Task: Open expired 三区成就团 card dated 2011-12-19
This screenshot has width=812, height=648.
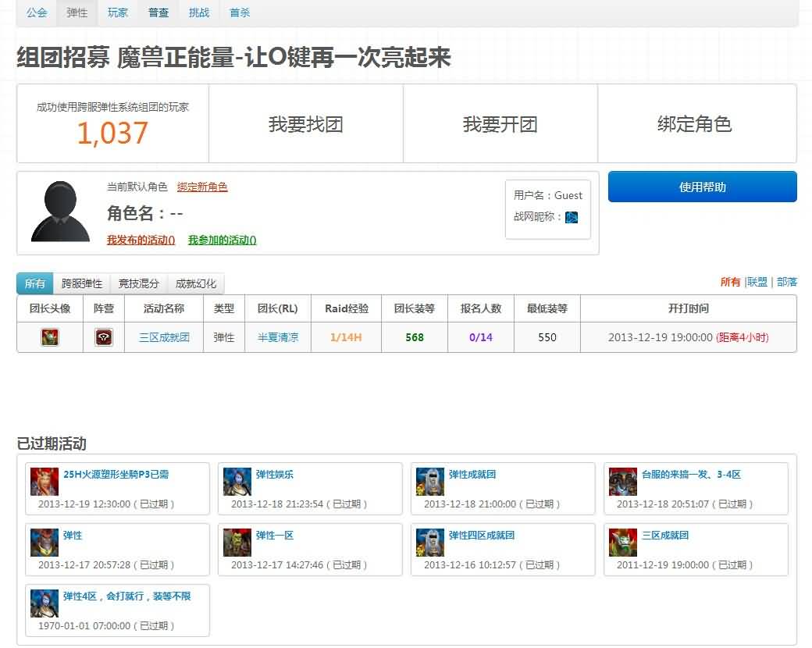Action: pos(665,535)
